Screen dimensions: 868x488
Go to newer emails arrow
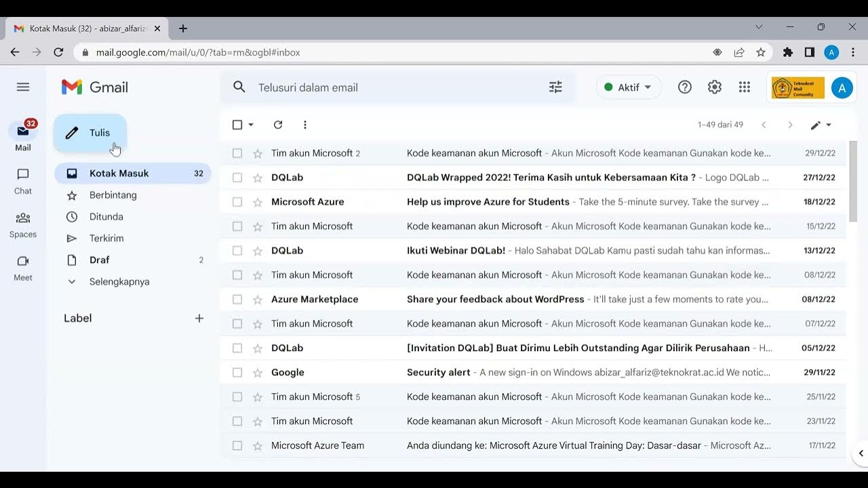coord(764,125)
